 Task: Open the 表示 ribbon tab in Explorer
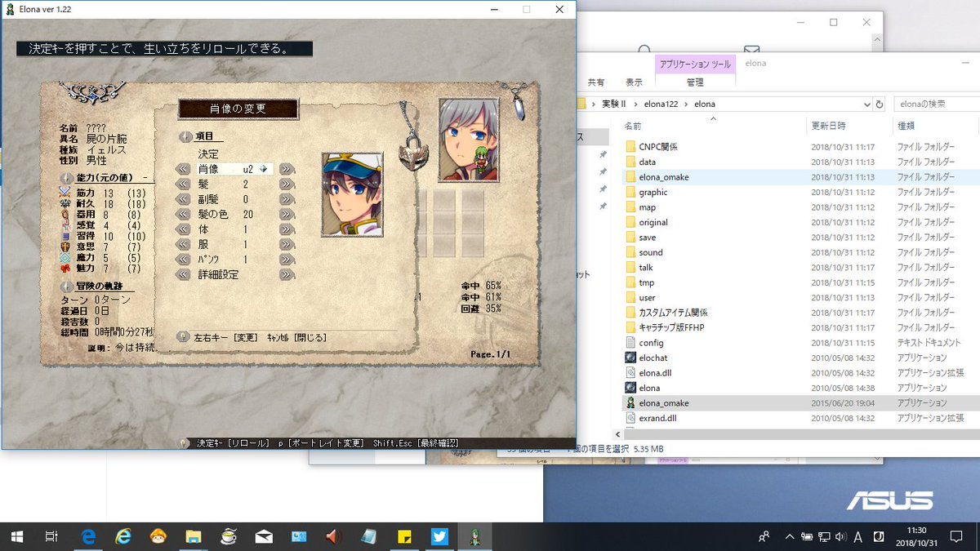(x=634, y=82)
